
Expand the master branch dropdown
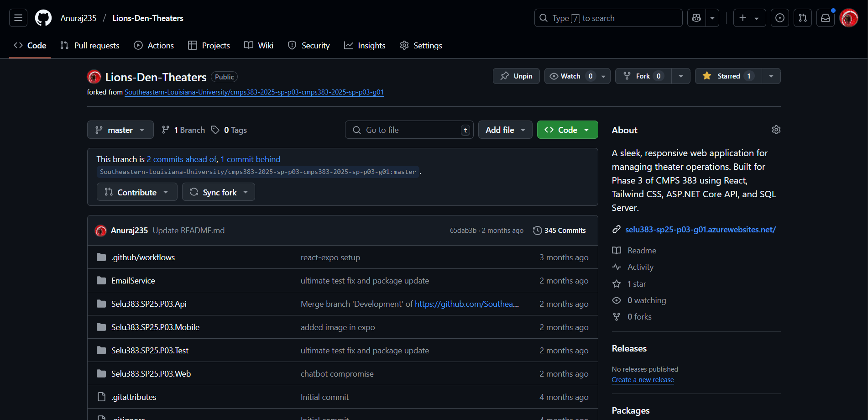pyautogui.click(x=120, y=130)
